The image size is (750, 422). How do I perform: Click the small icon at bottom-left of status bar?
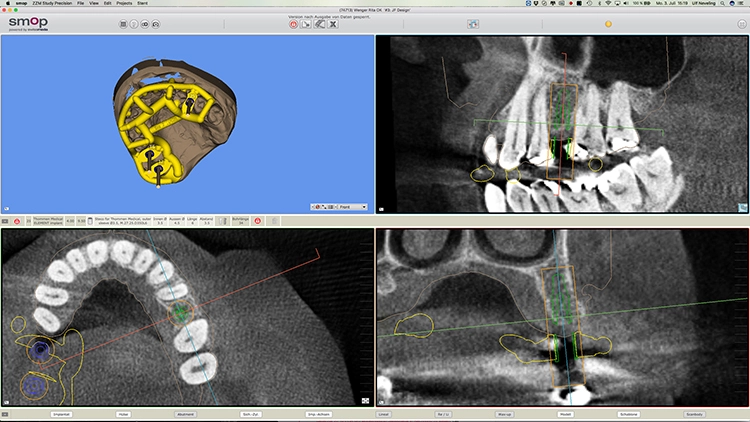tap(5, 414)
